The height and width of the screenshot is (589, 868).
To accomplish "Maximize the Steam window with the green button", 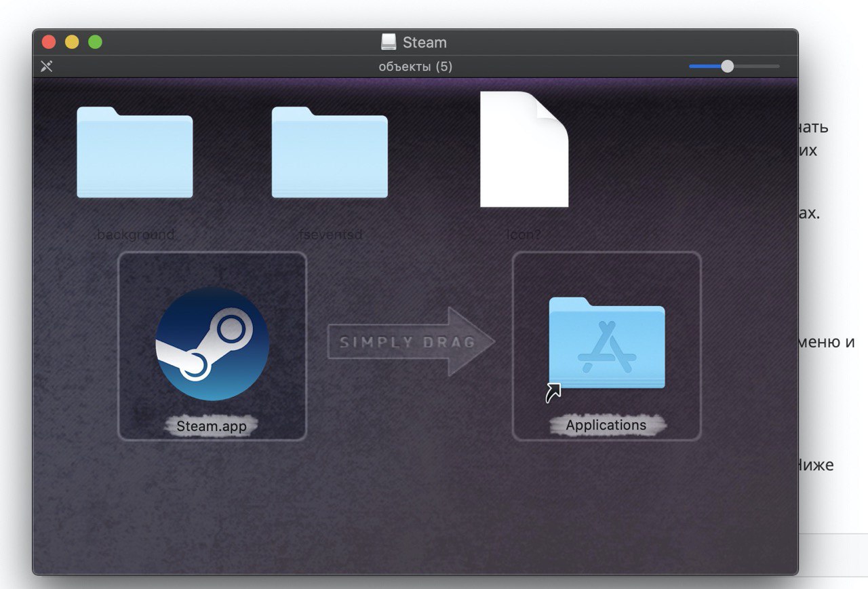I will (x=95, y=42).
